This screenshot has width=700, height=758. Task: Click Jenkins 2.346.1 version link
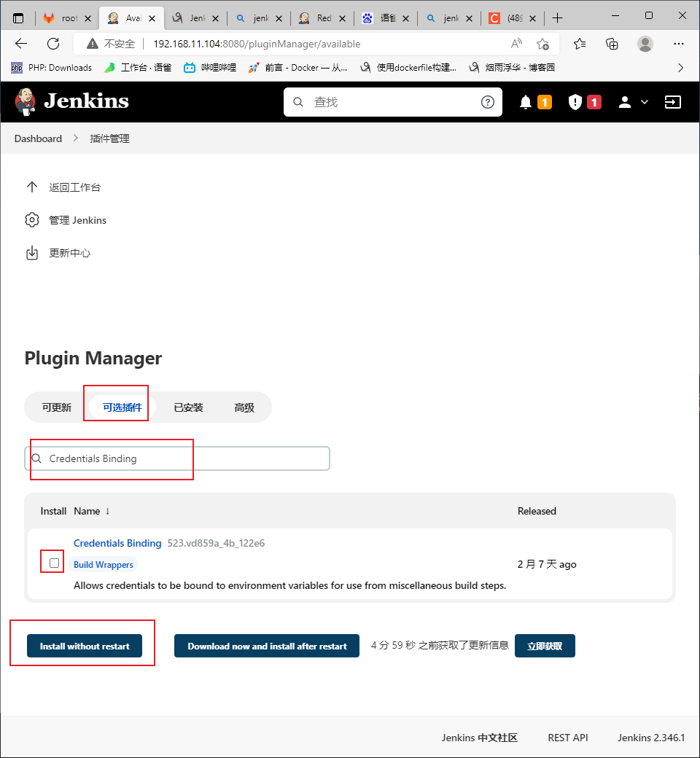coord(651,738)
